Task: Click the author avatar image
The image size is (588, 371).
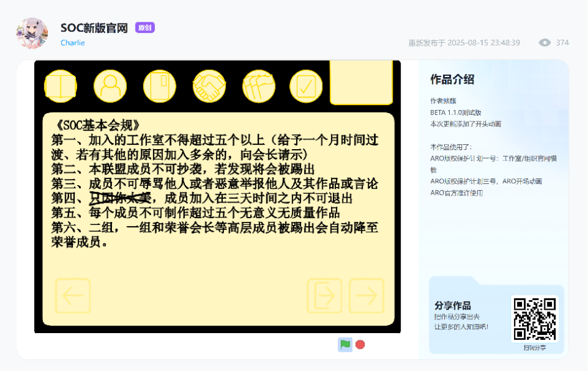Action: tap(32, 33)
